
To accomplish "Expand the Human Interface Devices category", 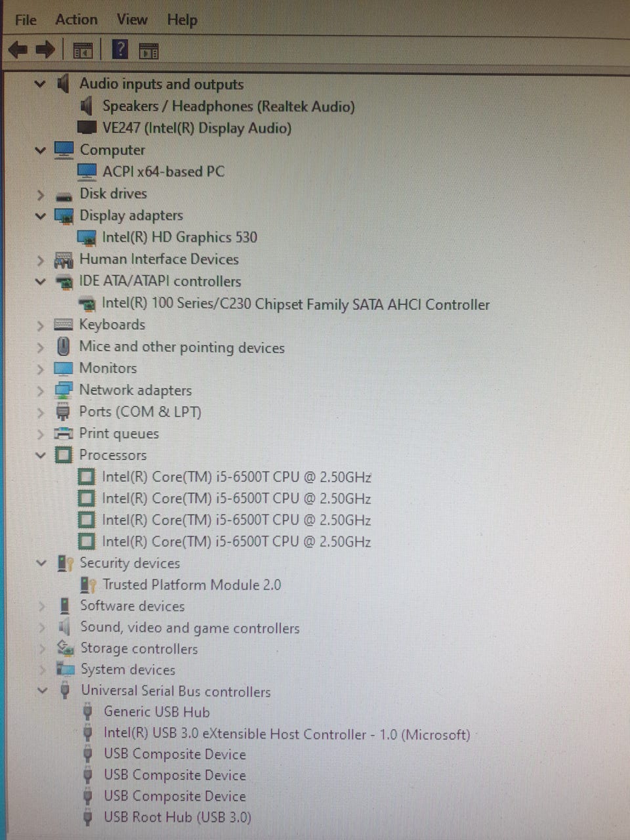I will 40,261.
